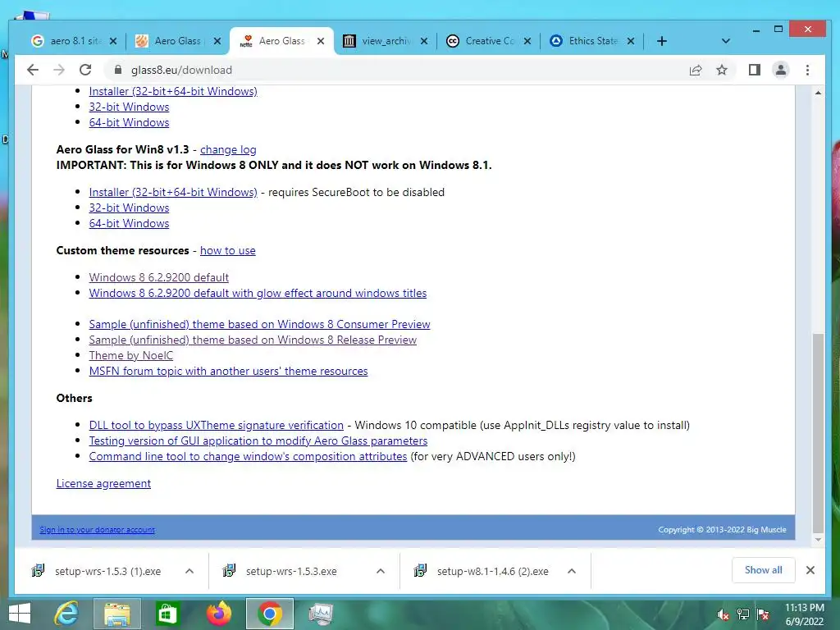Open DLL tool UXTheme bypass link
Image resolution: width=840 pixels, height=630 pixels.
[216, 425]
